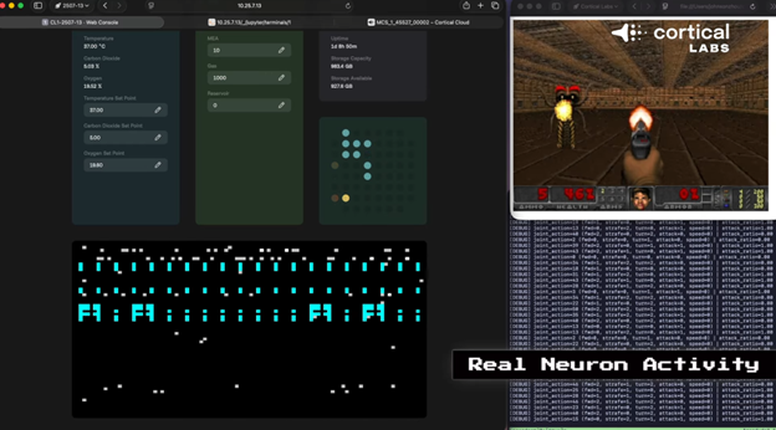The width and height of the screenshot is (776, 430).
Task: Open a new tab with plus button
Action: coord(481,6)
